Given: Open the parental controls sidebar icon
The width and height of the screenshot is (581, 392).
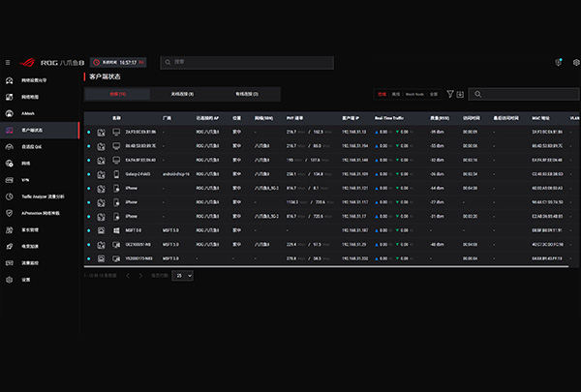Looking at the screenshot, I should tap(10, 230).
